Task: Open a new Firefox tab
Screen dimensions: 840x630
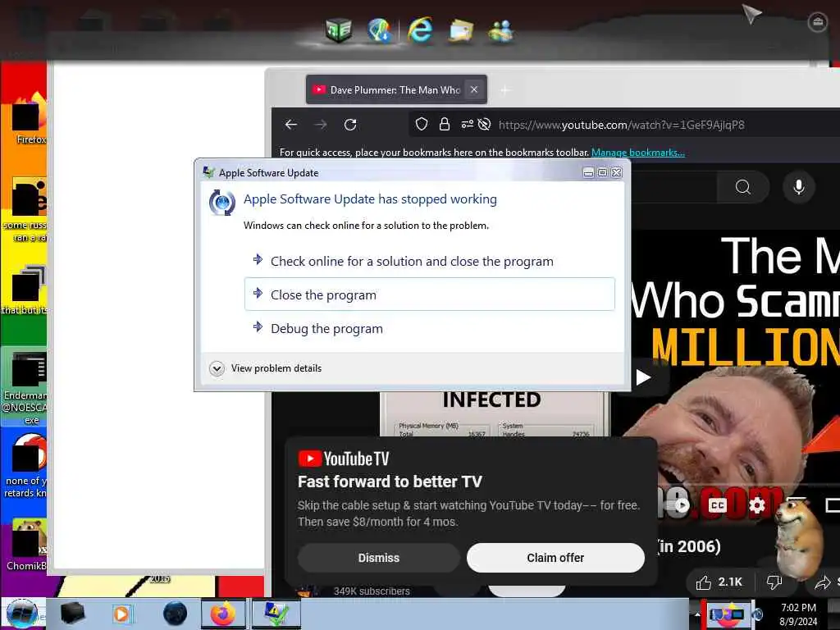Action: point(504,90)
